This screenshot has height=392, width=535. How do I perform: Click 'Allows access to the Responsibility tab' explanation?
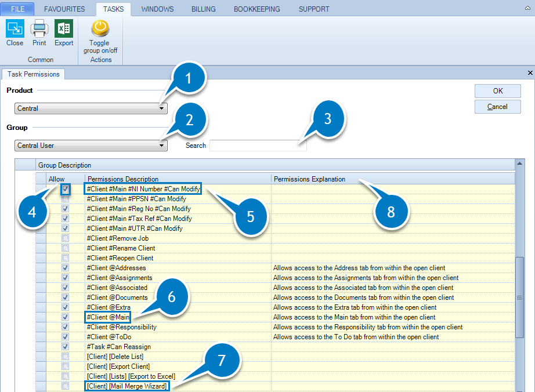pyautogui.click(x=368, y=327)
